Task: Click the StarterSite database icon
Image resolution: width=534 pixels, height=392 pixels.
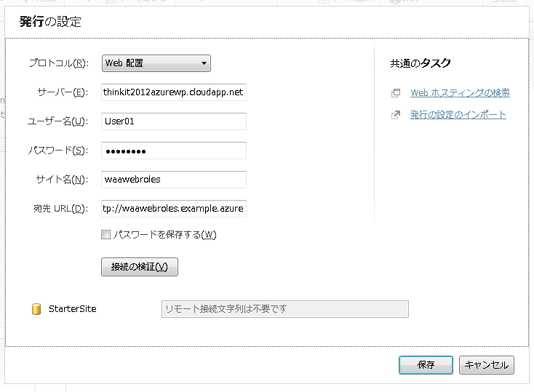Action: tap(36, 309)
